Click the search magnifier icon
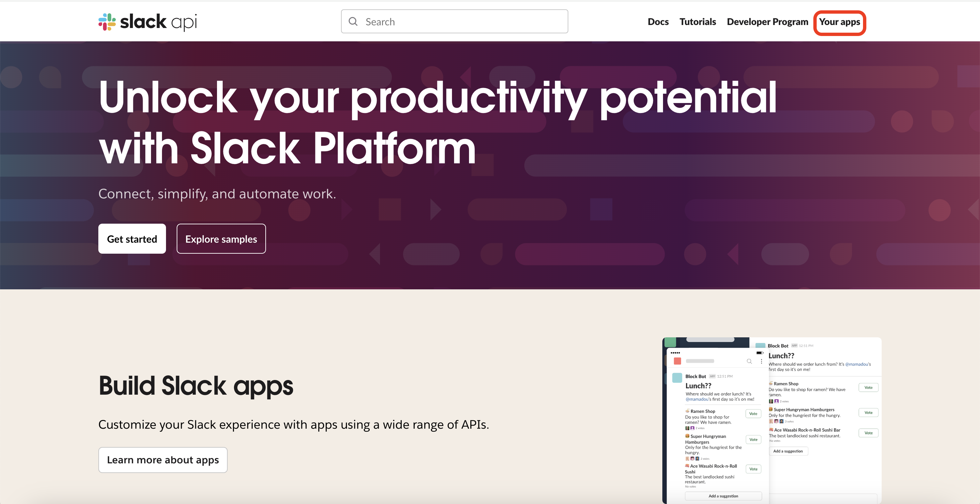Image resolution: width=980 pixels, height=504 pixels. coord(353,22)
